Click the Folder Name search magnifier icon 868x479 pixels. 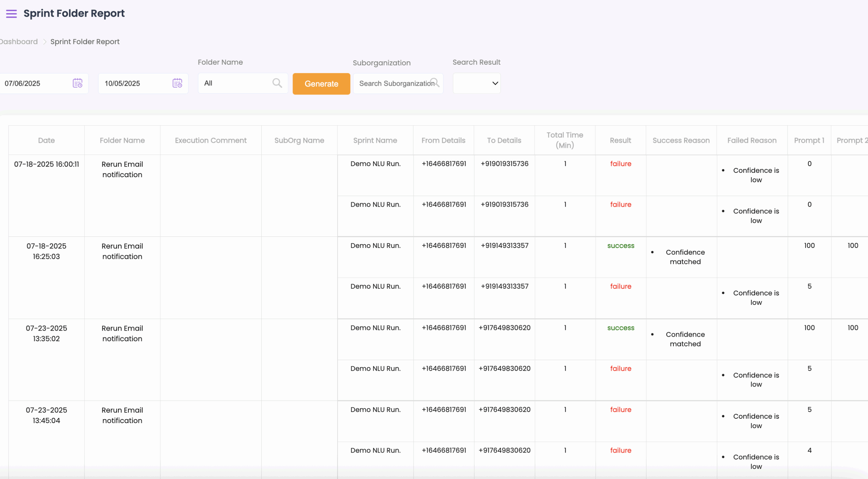tap(277, 83)
